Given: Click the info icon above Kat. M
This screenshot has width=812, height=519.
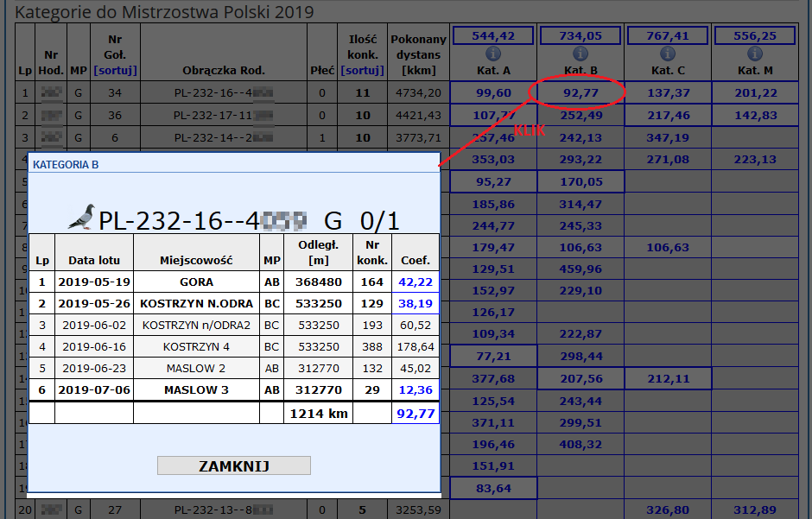Looking at the screenshot, I should point(756,54).
